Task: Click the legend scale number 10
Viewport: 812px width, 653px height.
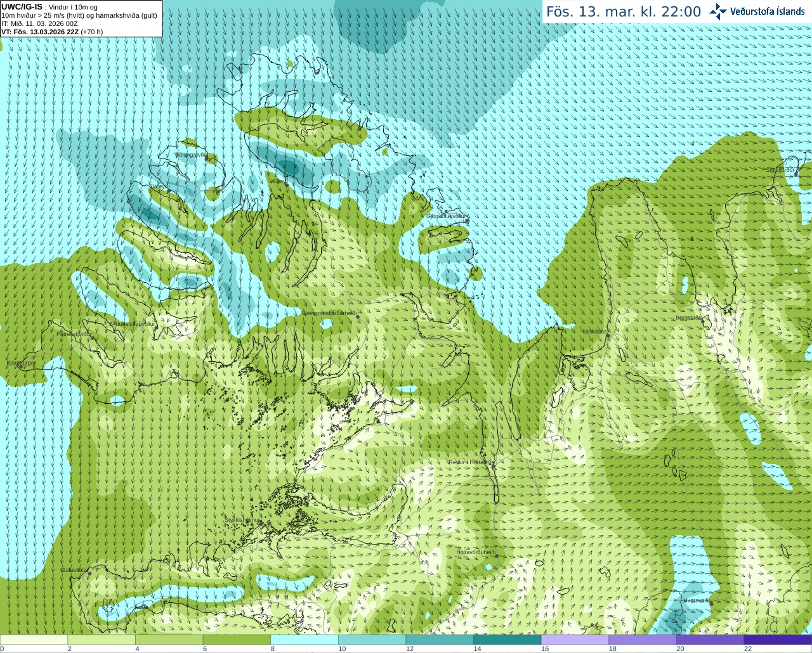Action: tap(342, 649)
